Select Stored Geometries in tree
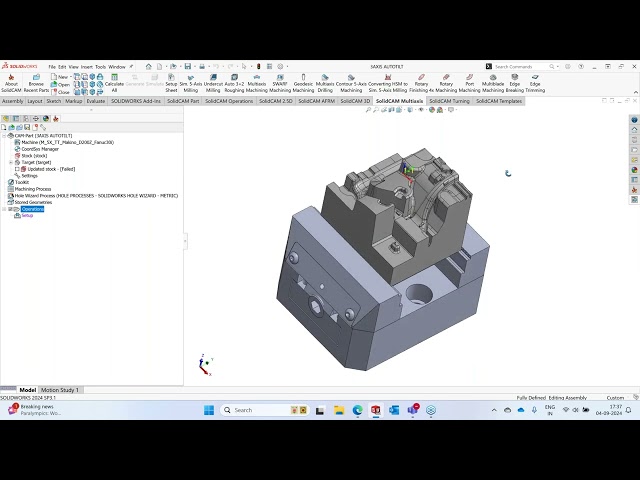The width and height of the screenshot is (640, 480). (x=30, y=202)
